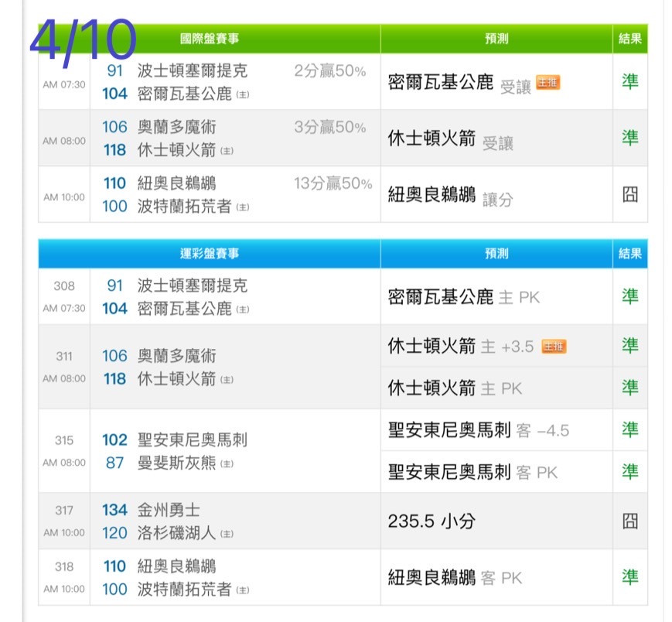The image size is (672, 622).
Task: Click team name 曼斐斯灰熊
Action: click(176, 463)
